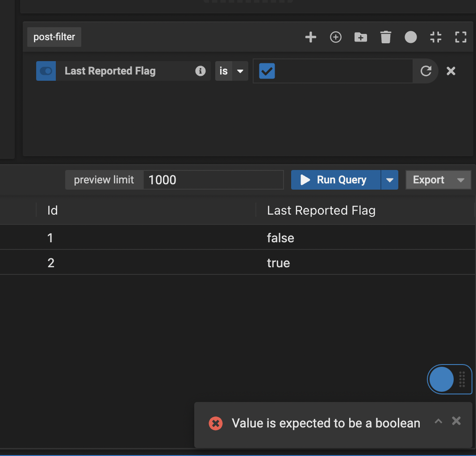
Task: Expand post-filter panel to fullscreen
Action: point(460,37)
